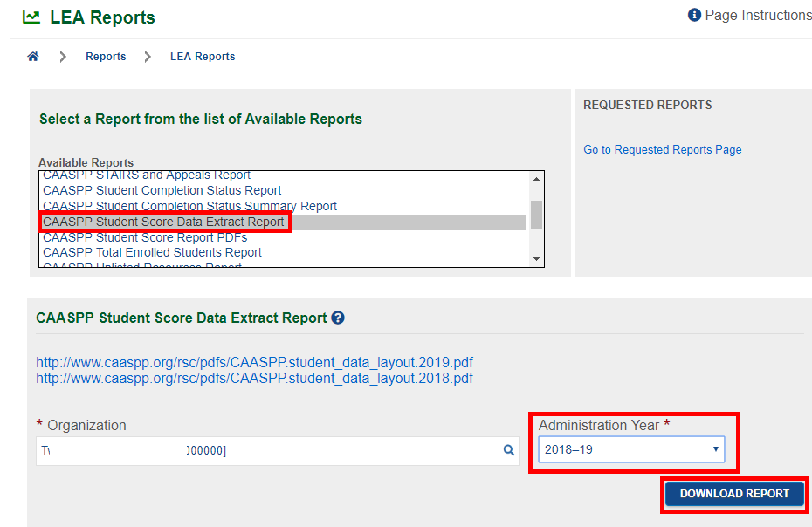Select CAASPP Student Score Data Extract Report

(x=282, y=222)
